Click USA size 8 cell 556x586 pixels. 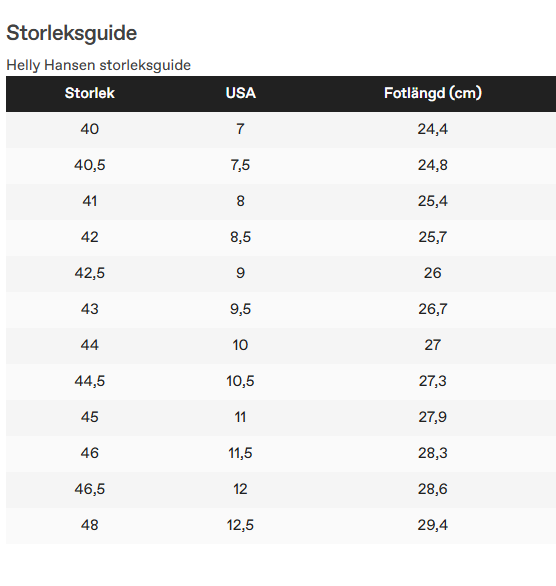pyautogui.click(x=241, y=201)
